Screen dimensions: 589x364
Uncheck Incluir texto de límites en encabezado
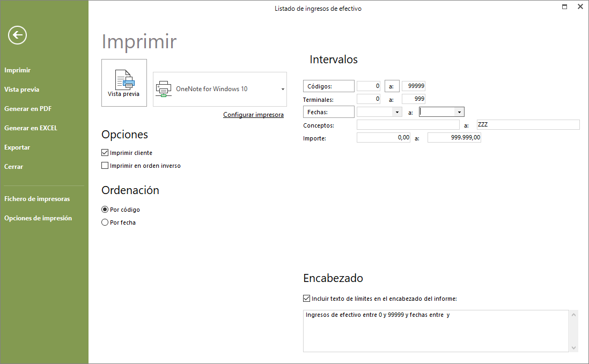pyautogui.click(x=306, y=298)
